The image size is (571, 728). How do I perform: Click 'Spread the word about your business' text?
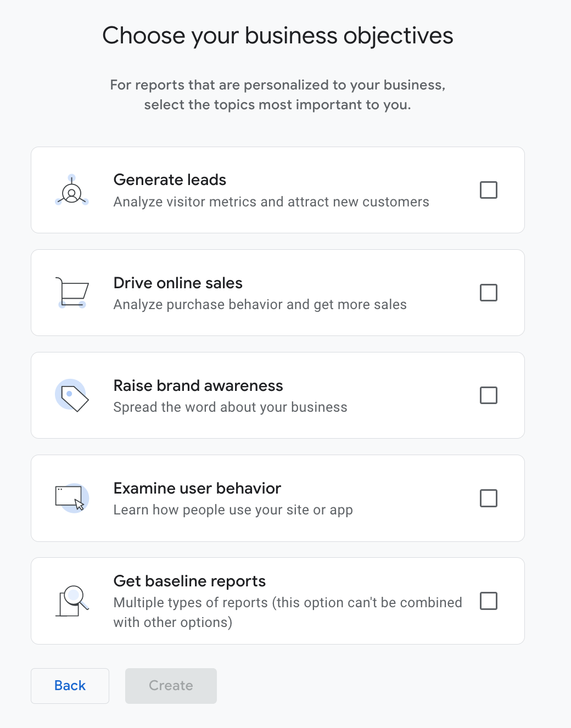coord(230,407)
